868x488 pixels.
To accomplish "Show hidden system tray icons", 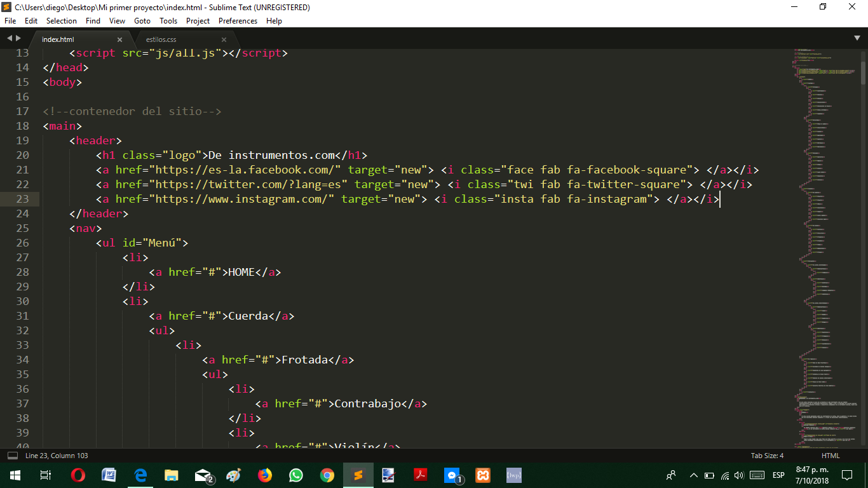I will pos(693,475).
